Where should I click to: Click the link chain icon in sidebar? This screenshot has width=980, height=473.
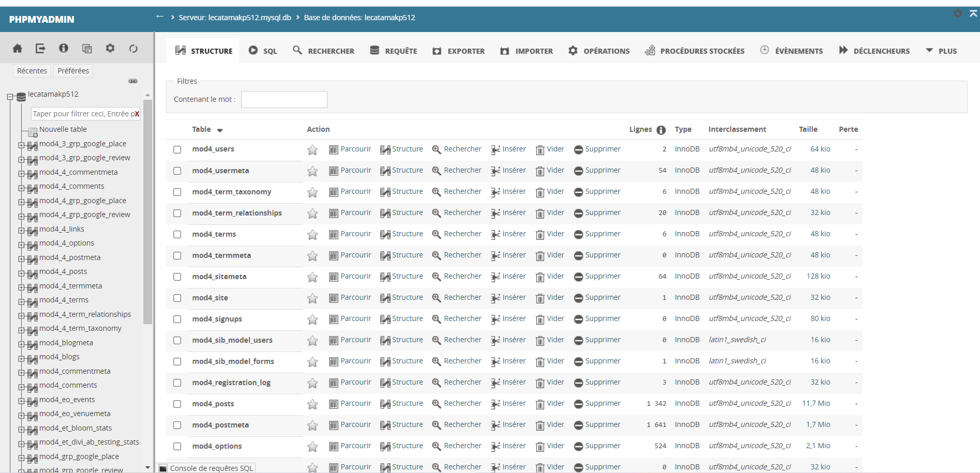point(133,81)
